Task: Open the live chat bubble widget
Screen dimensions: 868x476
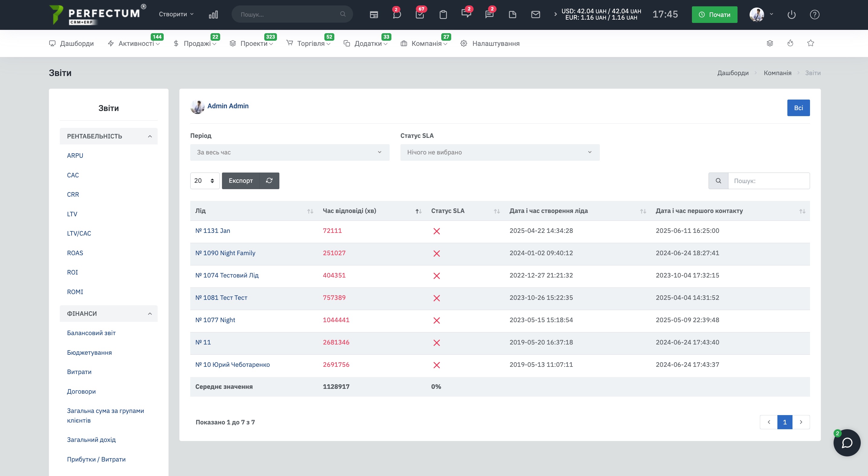Action: pos(847,443)
